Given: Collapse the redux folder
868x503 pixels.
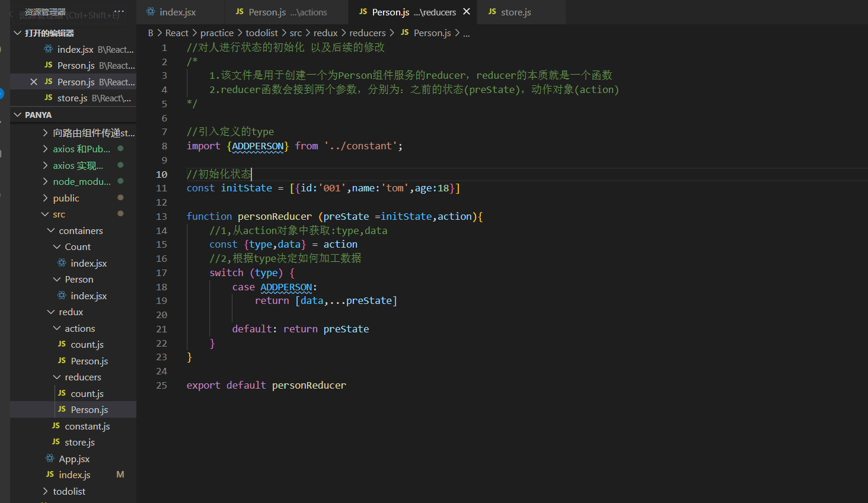Looking at the screenshot, I should coord(74,312).
